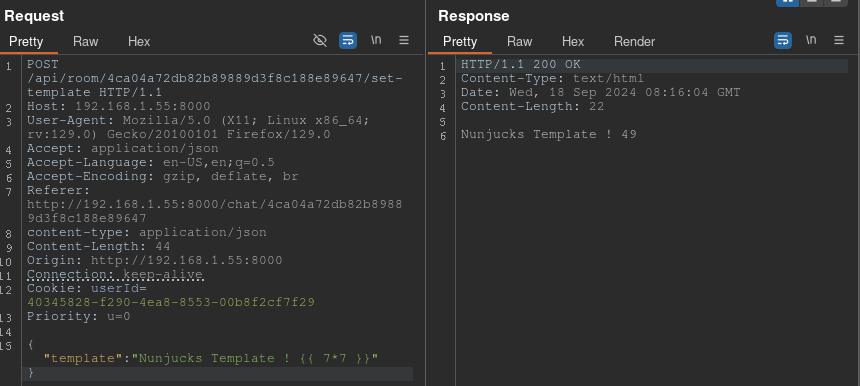Image resolution: width=860 pixels, height=386 pixels.
Task: Click the "Nunjucks Template ! 49" response line
Action: tap(548, 134)
